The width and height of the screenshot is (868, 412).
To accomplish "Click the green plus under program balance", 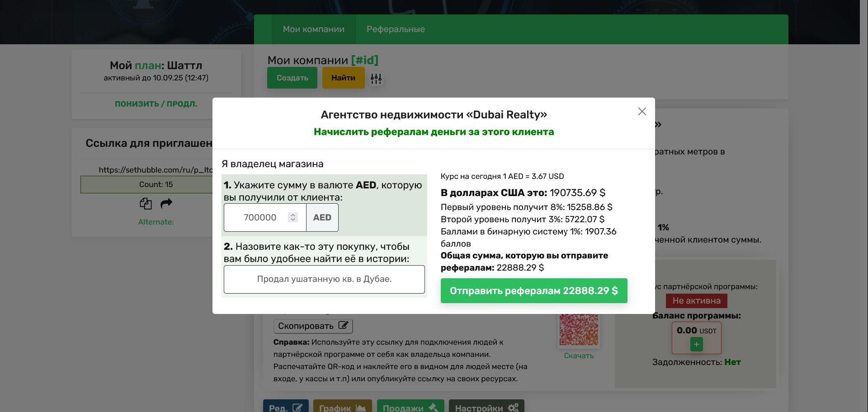I will [696, 345].
